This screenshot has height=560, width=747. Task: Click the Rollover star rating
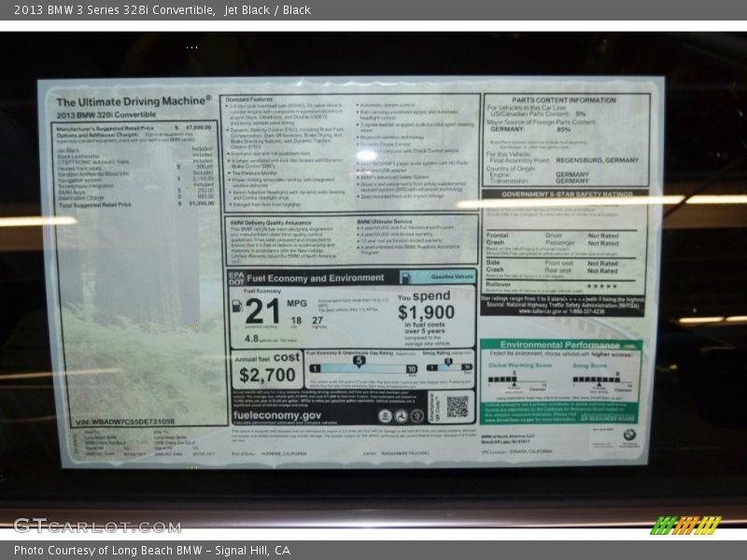pos(602,287)
